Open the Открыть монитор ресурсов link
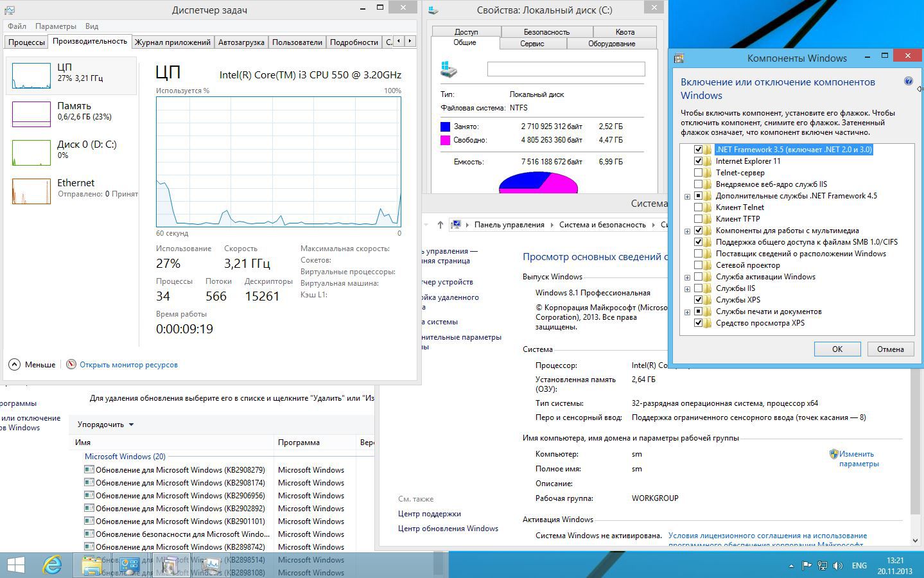 [x=128, y=365]
